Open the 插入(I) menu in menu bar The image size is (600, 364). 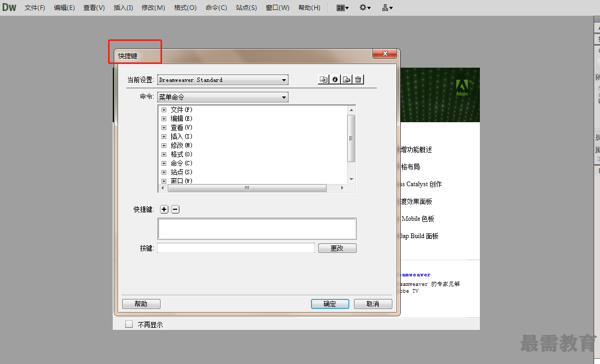(123, 8)
